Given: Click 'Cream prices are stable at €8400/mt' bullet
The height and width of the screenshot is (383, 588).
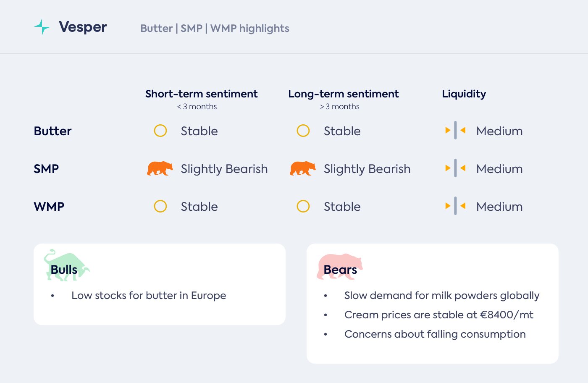Looking at the screenshot, I should pos(438,315).
